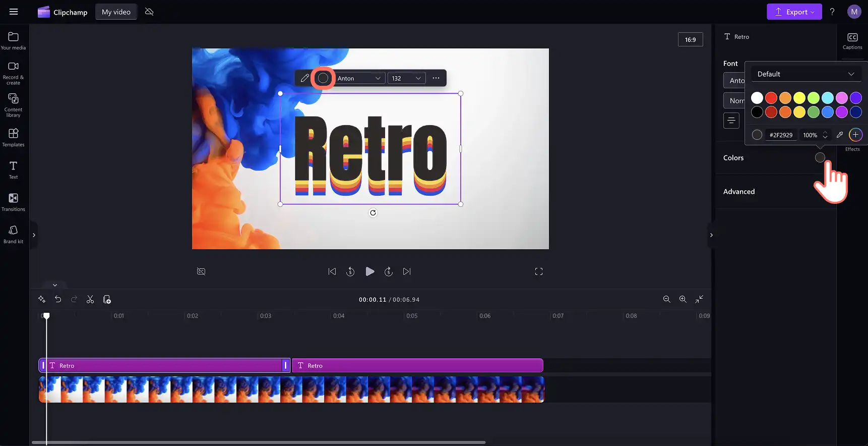Open Record & create sidebar tool

click(x=14, y=73)
